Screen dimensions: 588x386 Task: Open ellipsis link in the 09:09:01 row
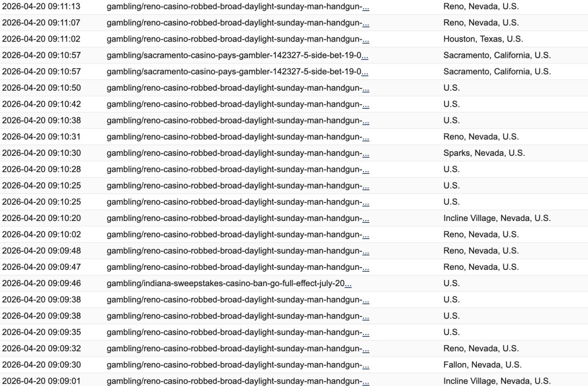pos(366,381)
